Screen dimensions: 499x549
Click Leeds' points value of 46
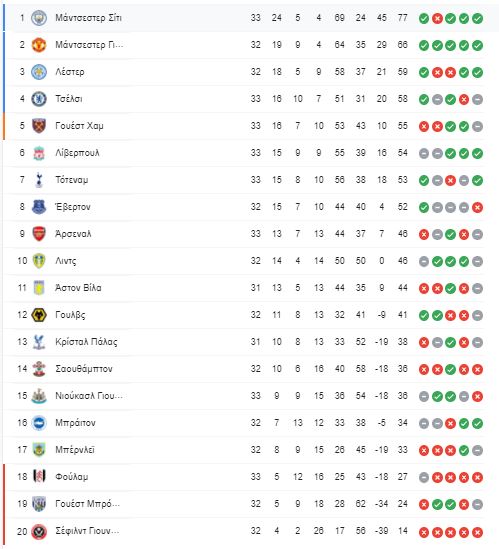(x=402, y=261)
